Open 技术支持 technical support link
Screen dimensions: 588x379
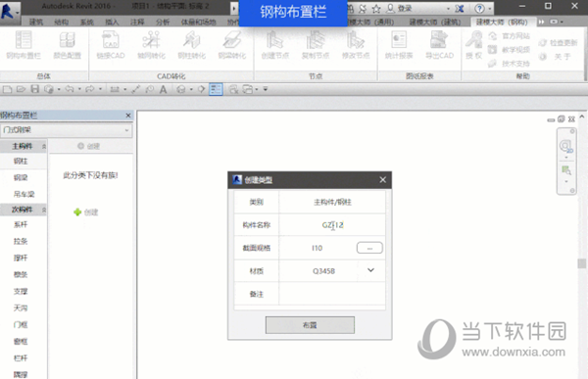510,64
